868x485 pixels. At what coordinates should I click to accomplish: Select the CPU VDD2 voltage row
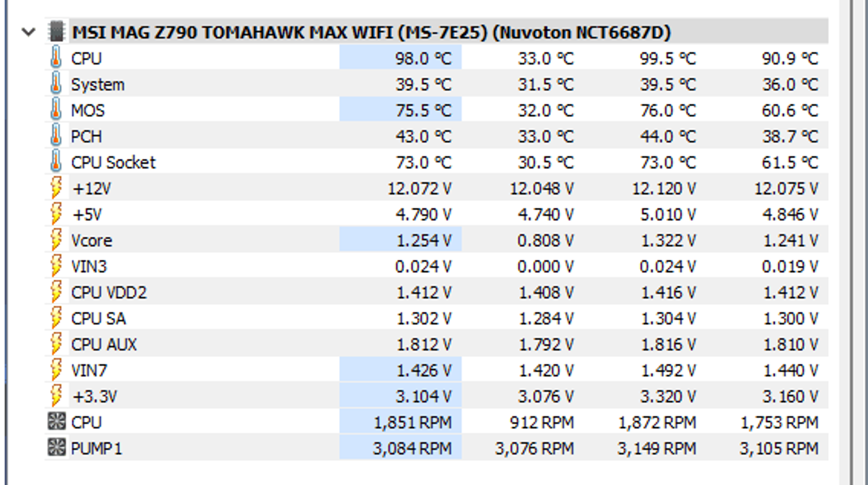(x=437, y=292)
